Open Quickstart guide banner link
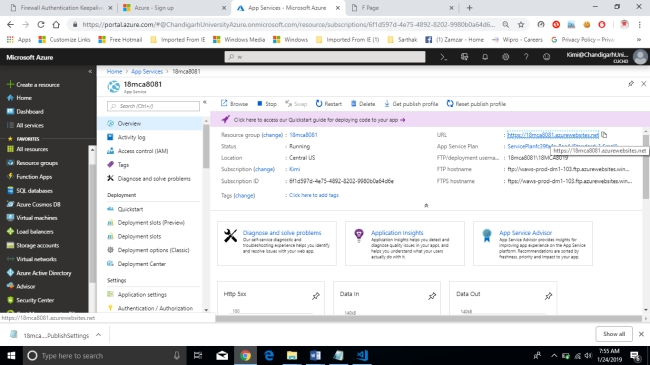This screenshot has height=365, width=650. point(319,120)
